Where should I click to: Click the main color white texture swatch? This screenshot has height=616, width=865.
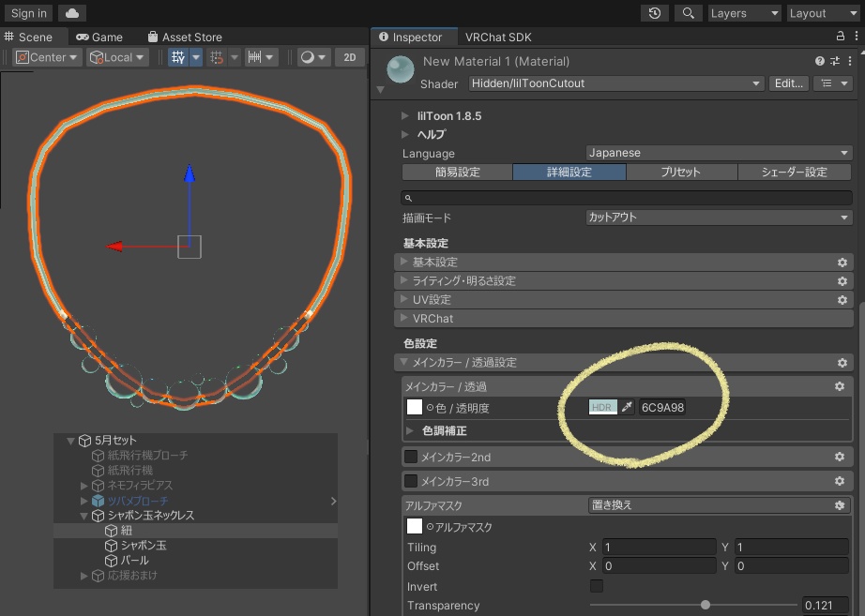[x=415, y=408]
